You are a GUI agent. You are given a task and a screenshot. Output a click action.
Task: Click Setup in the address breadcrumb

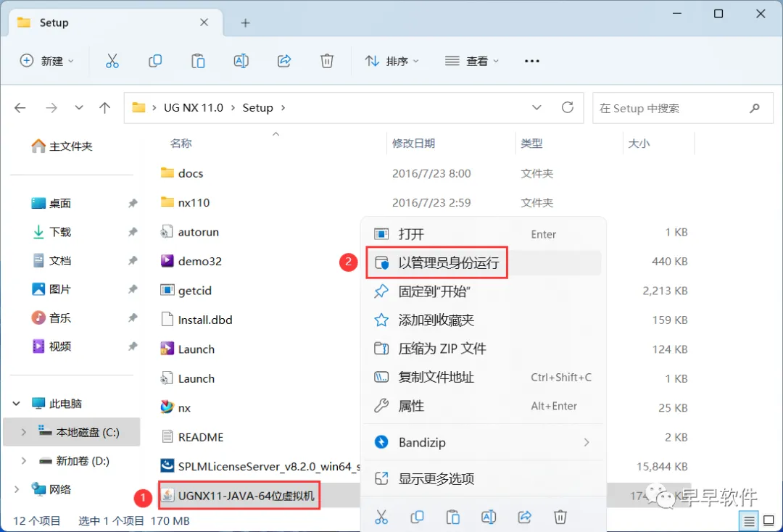pos(257,108)
